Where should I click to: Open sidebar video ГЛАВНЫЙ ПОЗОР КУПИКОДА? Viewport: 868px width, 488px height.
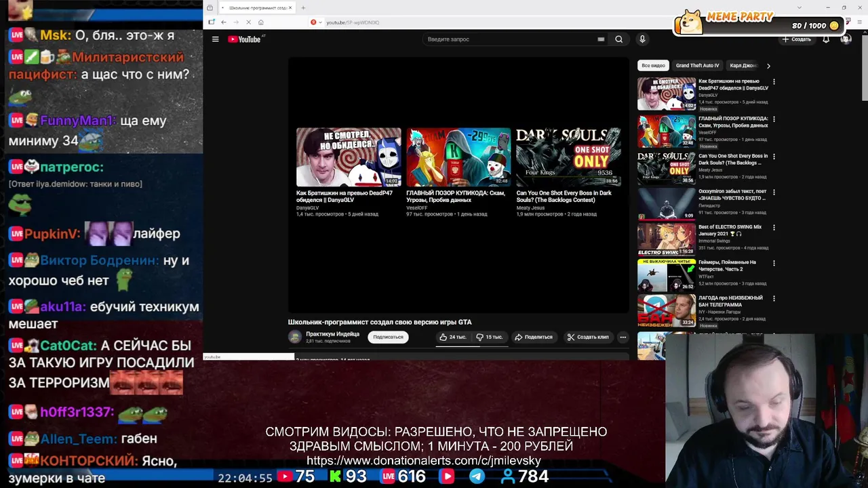(x=733, y=122)
